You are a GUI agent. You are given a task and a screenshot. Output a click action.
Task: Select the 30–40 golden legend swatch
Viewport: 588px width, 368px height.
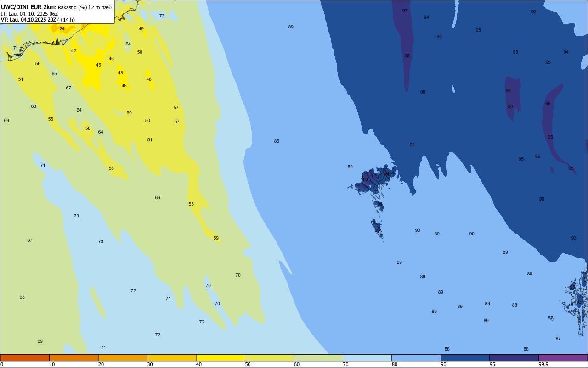(x=171, y=357)
